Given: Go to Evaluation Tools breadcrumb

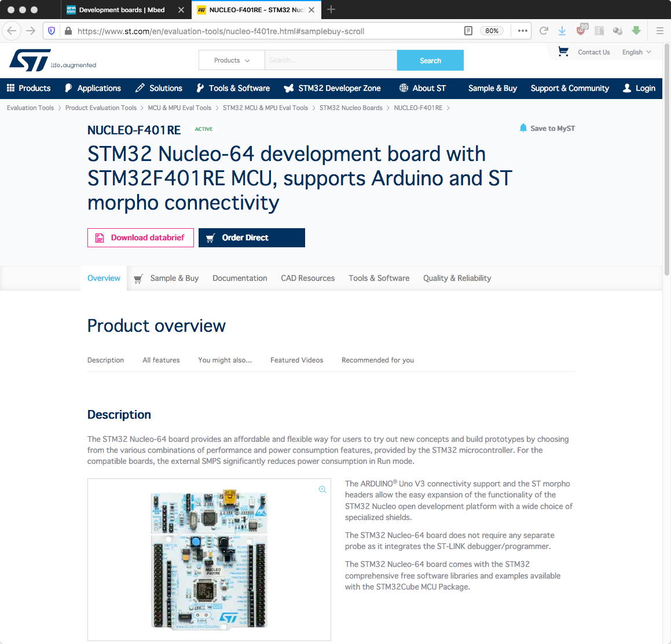Looking at the screenshot, I should [30, 108].
